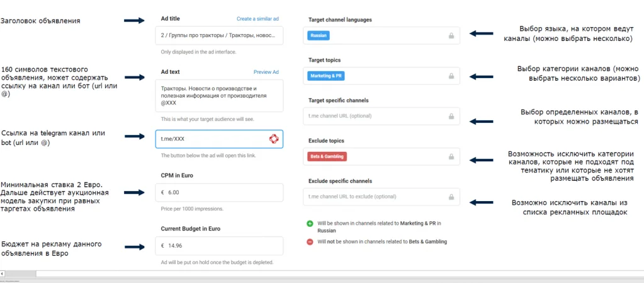
Task: Click the Current Budget in Euro field
Action: pyautogui.click(x=220, y=246)
